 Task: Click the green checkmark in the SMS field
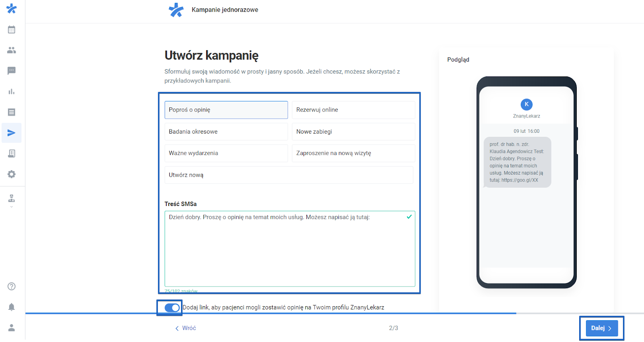click(409, 217)
